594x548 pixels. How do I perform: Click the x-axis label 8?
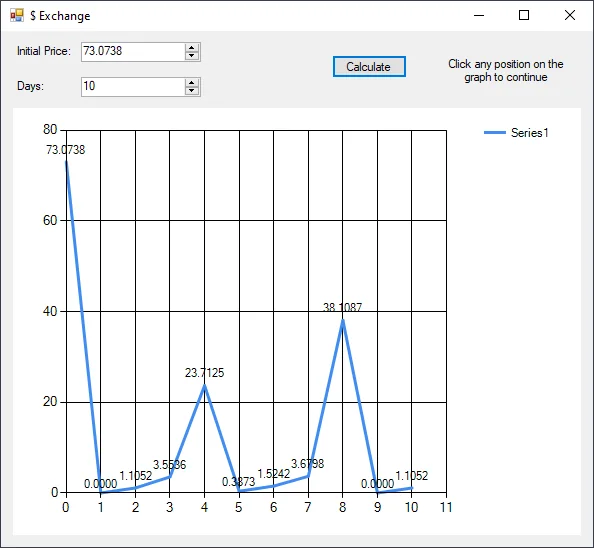342,507
